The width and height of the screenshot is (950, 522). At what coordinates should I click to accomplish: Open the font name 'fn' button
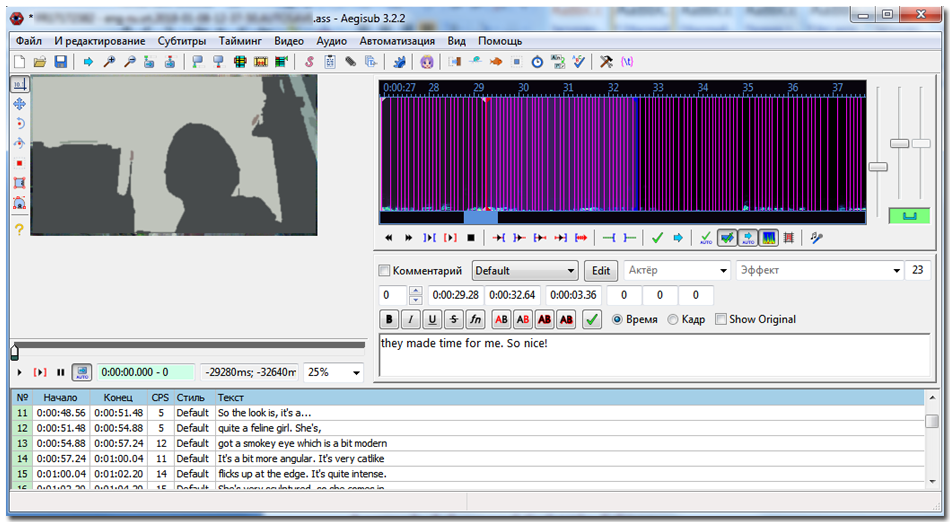476,320
